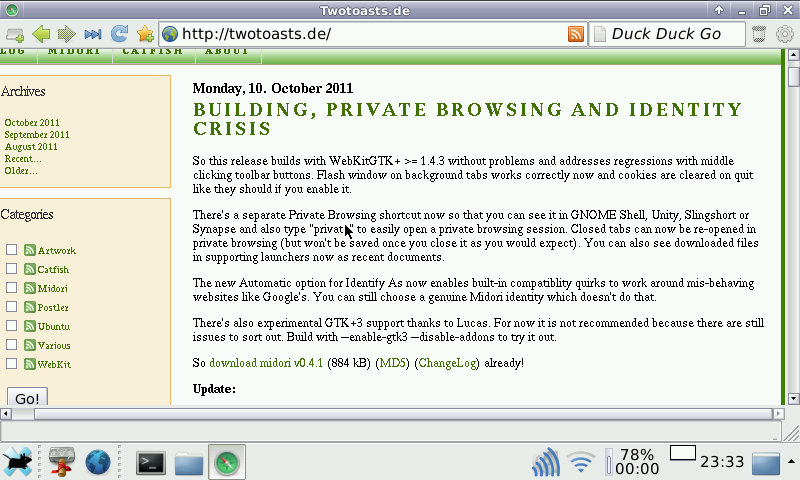Viewport: 800px width, 480px height.
Task: Enable the WebKit category checkbox
Action: click(11, 364)
